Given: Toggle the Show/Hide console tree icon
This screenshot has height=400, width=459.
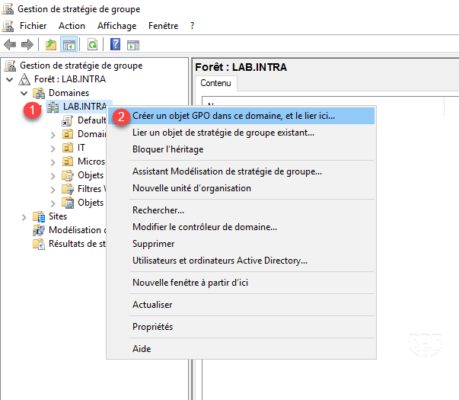Looking at the screenshot, I should click(69, 45).
